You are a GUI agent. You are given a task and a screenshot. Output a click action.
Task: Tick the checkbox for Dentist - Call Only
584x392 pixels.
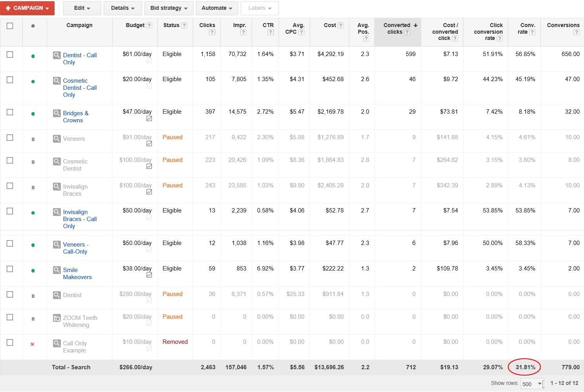[x=10, y=54]
